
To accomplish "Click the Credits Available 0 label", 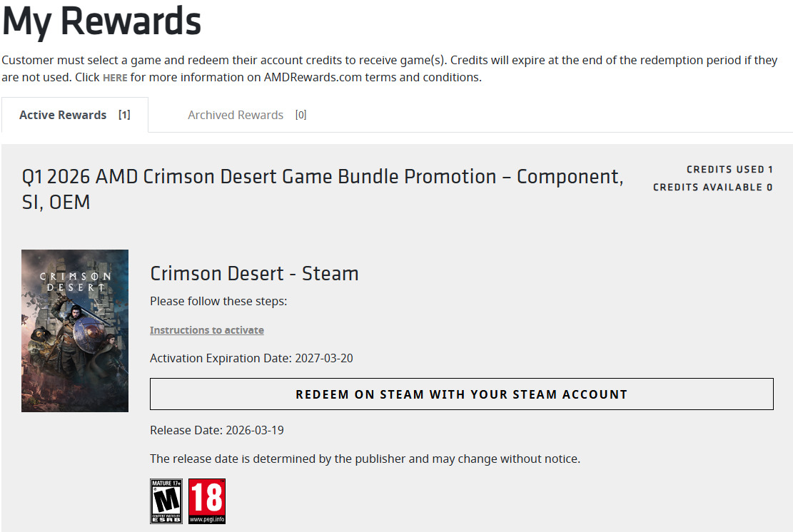I will [712, 188].
